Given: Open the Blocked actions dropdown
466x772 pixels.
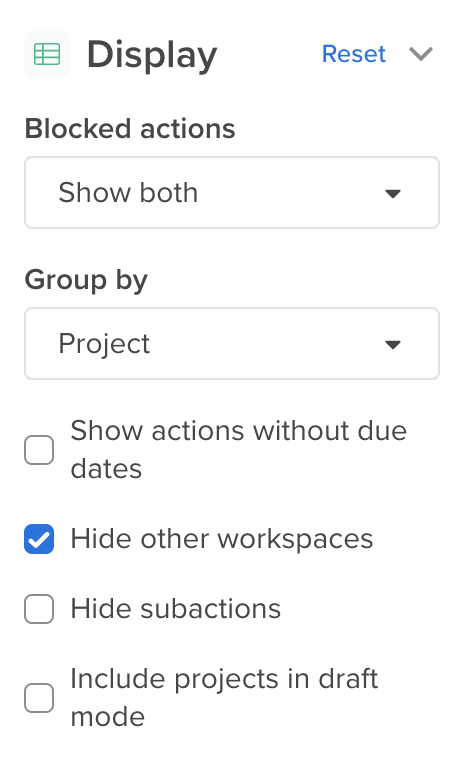Looking at the screenshot, I should pos(232,193).
